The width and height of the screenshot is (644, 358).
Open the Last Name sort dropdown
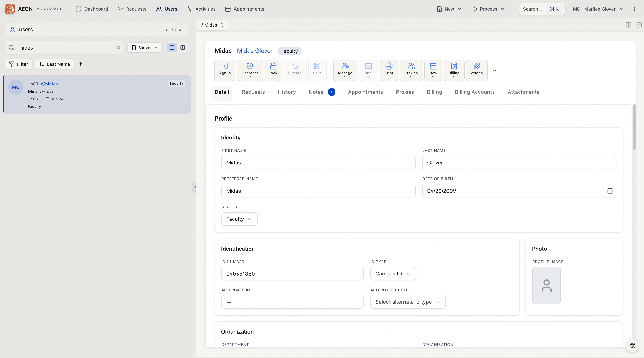(54, 64)
